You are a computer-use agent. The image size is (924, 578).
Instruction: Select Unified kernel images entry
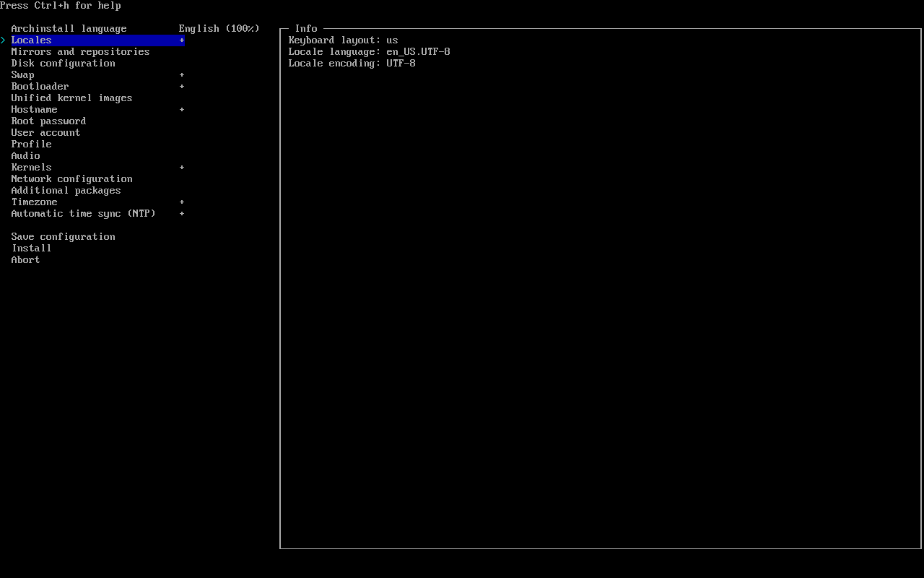pyautogui.click(x=71, y=98)
